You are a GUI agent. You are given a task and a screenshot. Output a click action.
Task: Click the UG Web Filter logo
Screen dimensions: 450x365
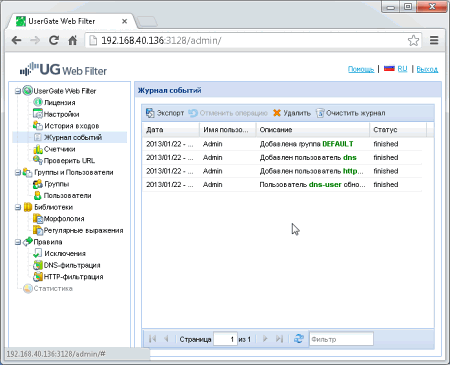tap(63, 69)
